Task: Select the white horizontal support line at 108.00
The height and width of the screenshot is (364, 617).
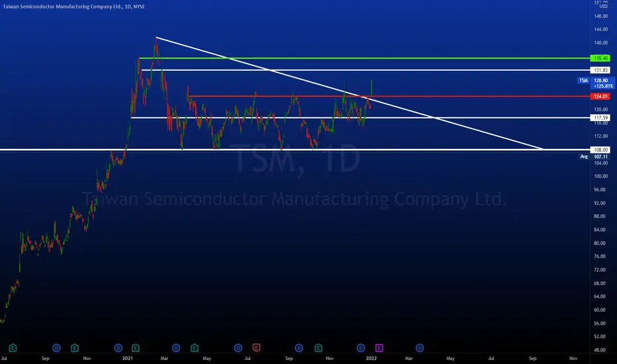Action: [295, 150]
